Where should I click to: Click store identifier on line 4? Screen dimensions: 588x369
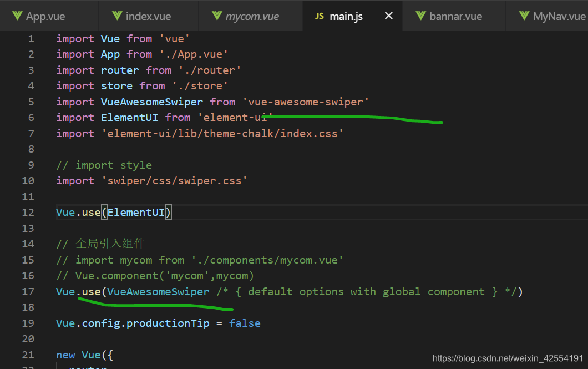(x=116, y=86)
